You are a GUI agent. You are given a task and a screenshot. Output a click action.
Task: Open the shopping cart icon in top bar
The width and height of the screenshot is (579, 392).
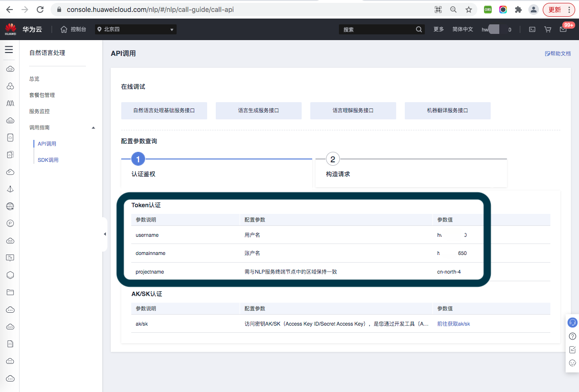tap(547, 29)
